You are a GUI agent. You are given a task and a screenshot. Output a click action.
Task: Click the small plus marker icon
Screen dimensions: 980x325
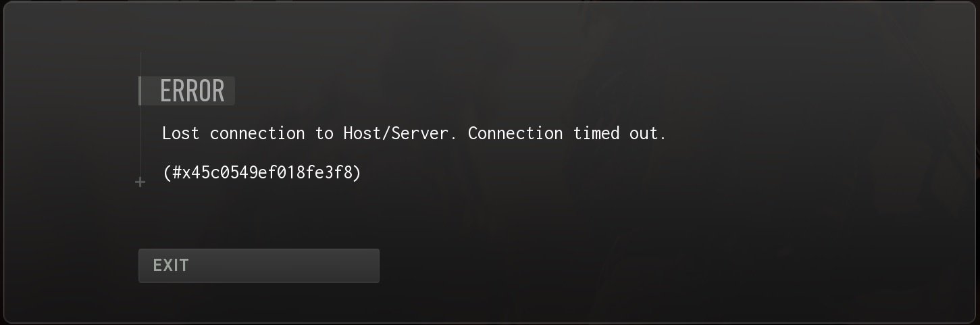click(x=140, y=182)
